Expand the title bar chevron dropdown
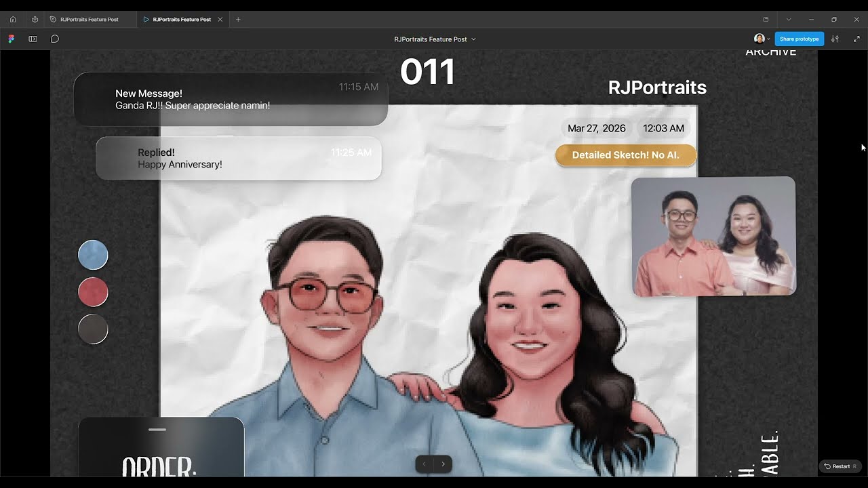Image resolution: width=868 pixels, height=488 pixels. click(x=788, y=20)
